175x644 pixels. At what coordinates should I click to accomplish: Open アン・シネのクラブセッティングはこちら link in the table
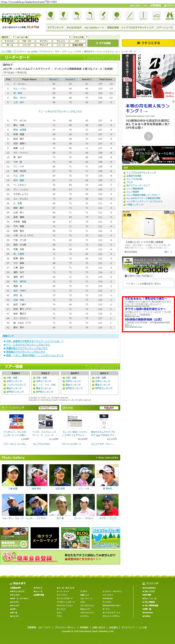pyautogui.click(x=60, y=111)
